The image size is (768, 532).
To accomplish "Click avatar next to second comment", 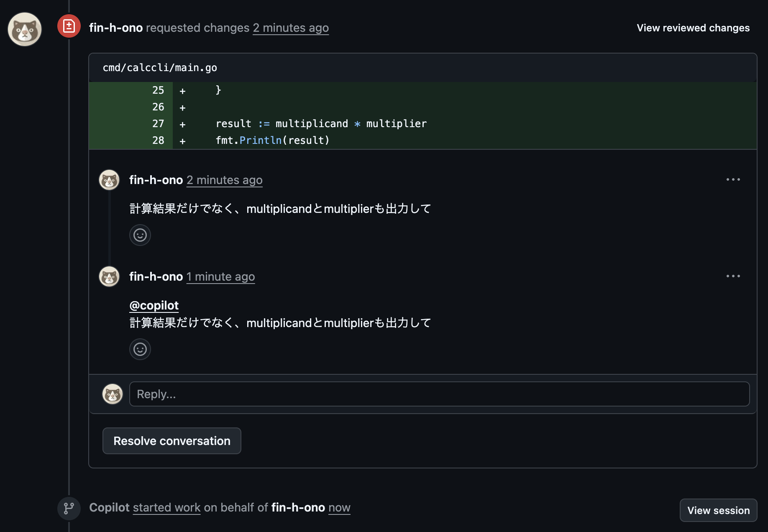I will click(x=109, y=276).
